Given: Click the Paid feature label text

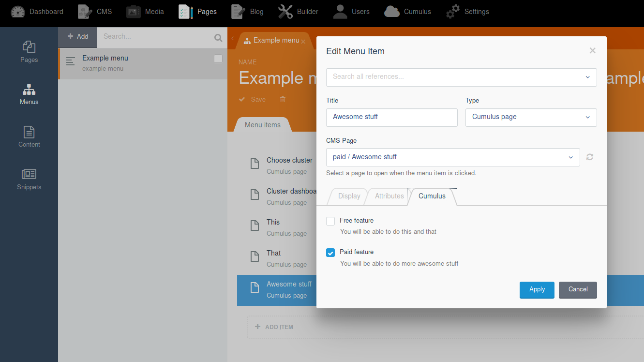Looking at the screenshot, I should tap(357, 252).
